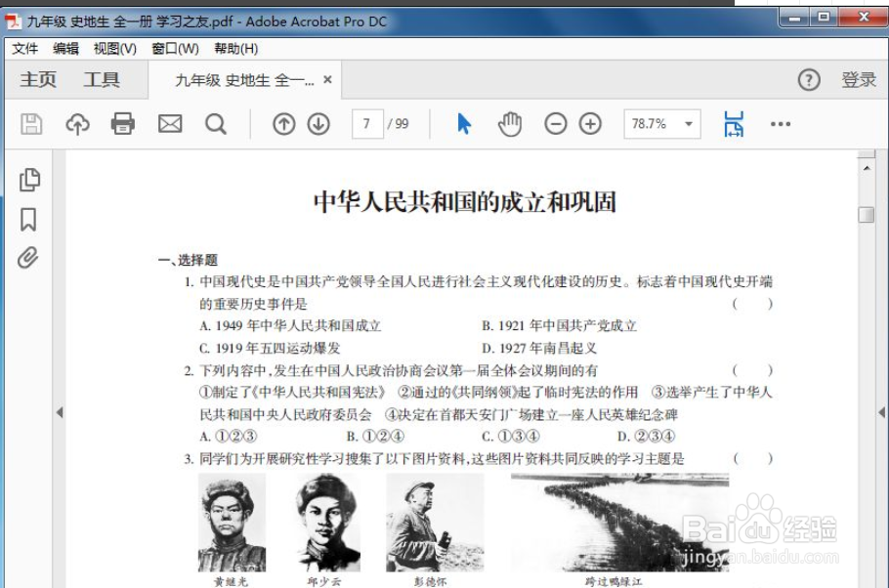Upload the file to Adobe Document Cloud
This screenshot has width=889, height=588.
pos(77,123)
